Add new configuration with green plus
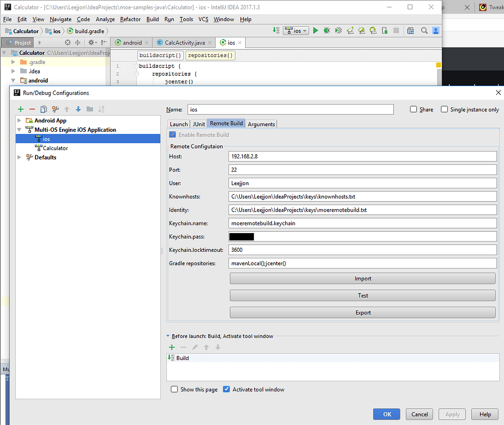The width and height of the screenshot is (504, 425). [x=21, y=109]
